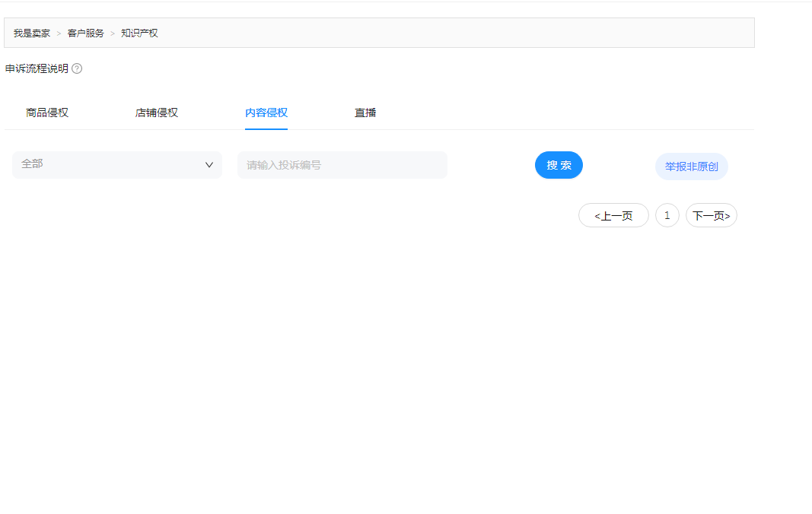Click the help icon beside 申诉流程说明

(77, 68)
